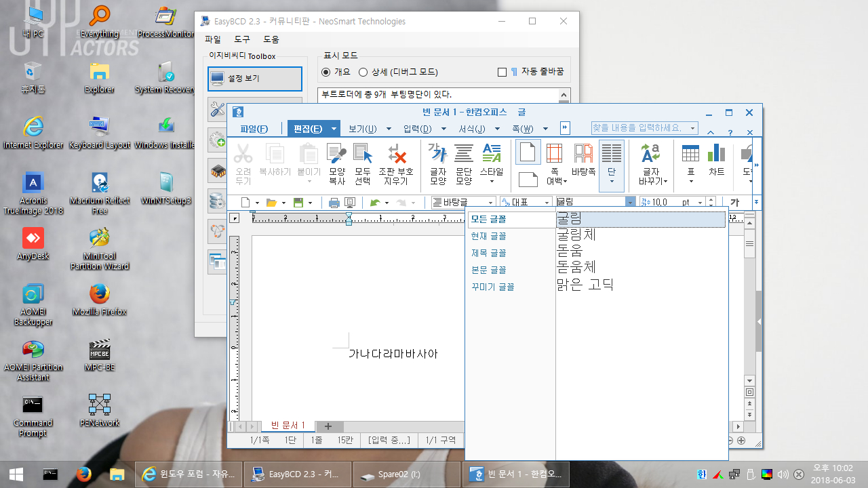Click the font size stepper up arrow
This screenshot has height=488, width=868.
click(x=711, y=199)
